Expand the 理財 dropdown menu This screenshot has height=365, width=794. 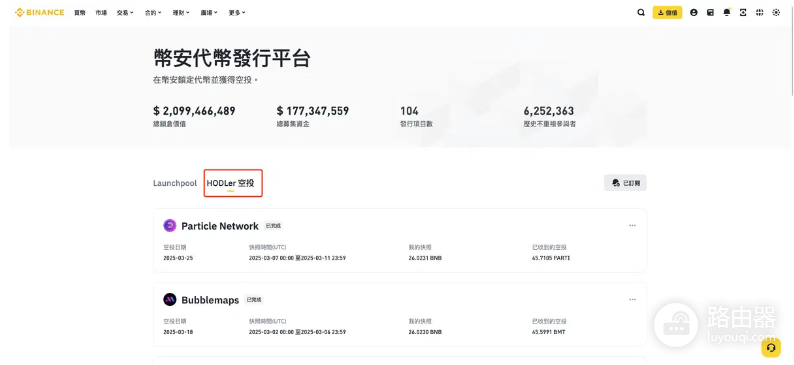point(181,13)
